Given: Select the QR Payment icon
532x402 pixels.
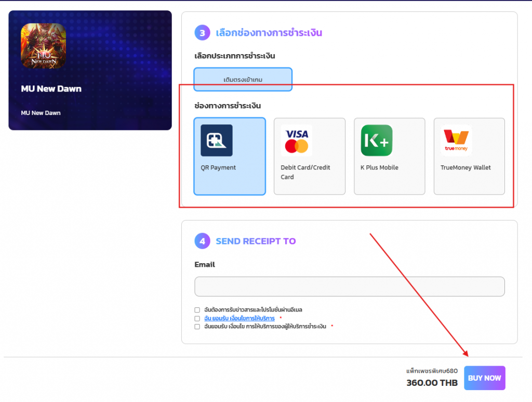Looking at the screenshot, I should [217, 140].
